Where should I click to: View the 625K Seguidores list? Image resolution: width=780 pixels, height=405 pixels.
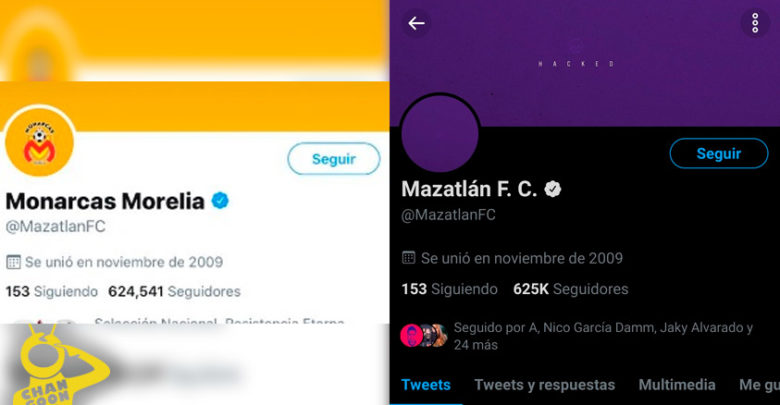[570, 289]
